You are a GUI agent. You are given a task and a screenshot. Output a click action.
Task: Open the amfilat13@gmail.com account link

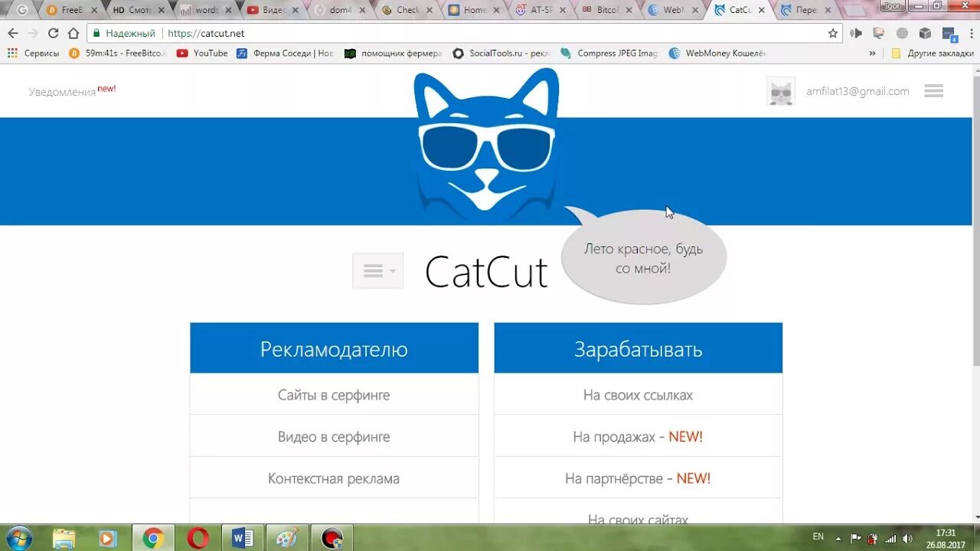(x=857, y=91)
